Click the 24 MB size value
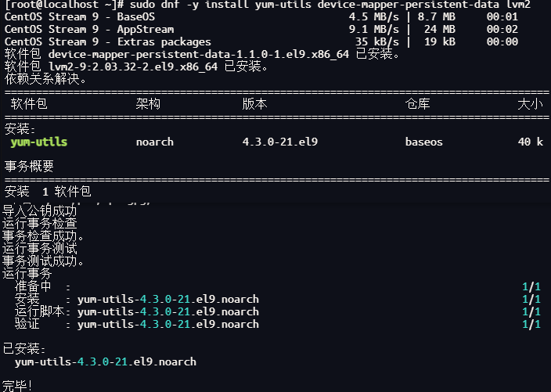 440,29
